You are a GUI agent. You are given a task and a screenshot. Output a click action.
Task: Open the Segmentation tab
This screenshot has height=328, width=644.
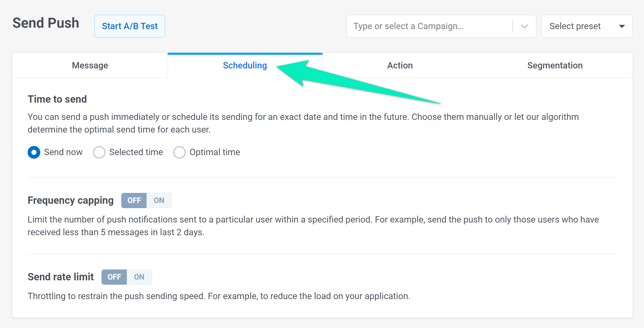(x=555, y=65)
